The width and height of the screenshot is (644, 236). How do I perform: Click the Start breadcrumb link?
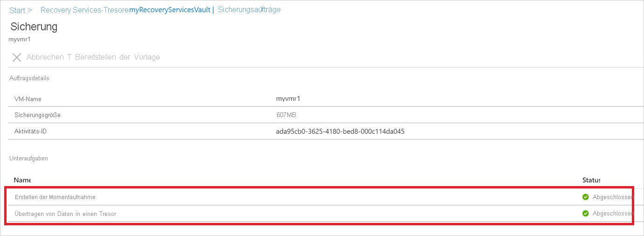click(17, 10)
